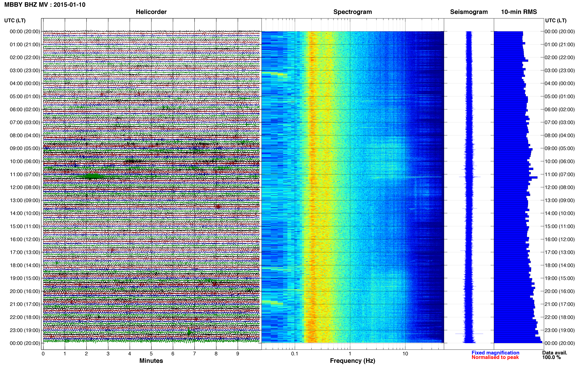588x368 pixels.
Task: Click left time label 12:00 (08:00)
Action: pyautogui.click(x=25, y=187)
